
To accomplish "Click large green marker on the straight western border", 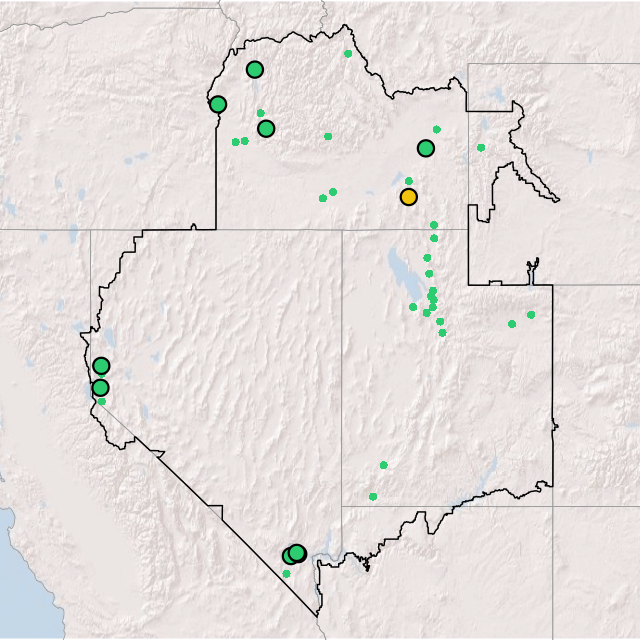I will (x=218, y=104).
